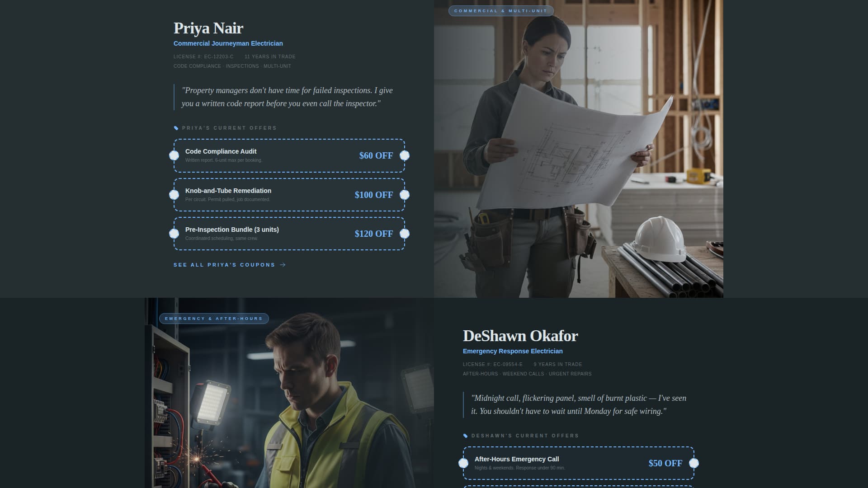Click the $120 OFF discount value

(374, 234)
